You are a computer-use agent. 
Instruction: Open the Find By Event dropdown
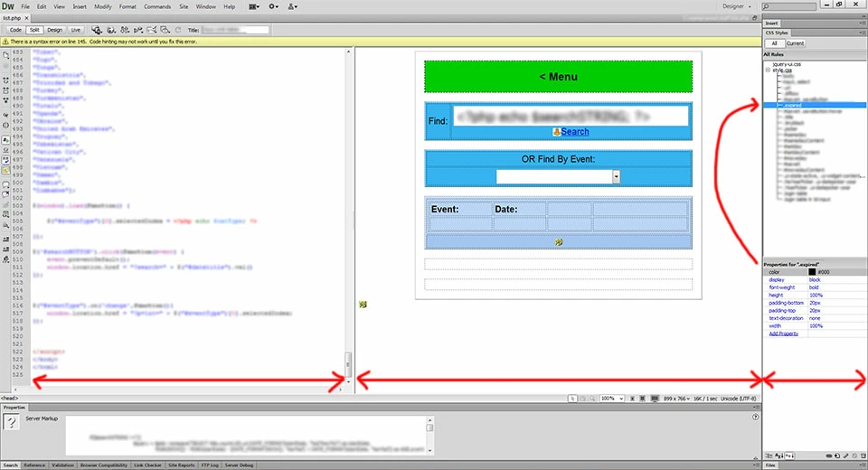pos(616,176)
